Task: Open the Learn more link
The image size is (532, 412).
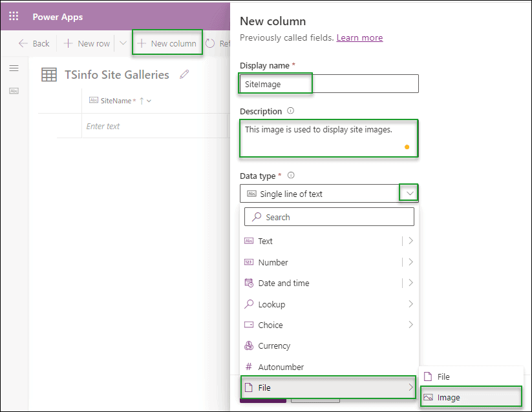Action: coord(359,37)
